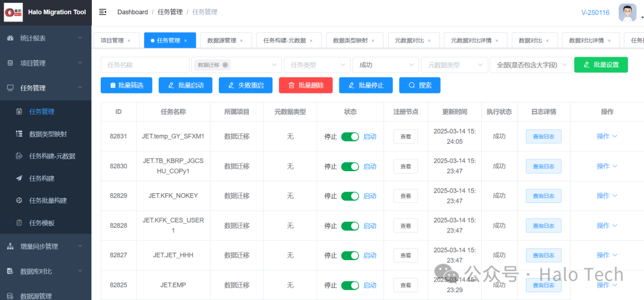Click 查询日志 for task 82831

pos(544,137)
